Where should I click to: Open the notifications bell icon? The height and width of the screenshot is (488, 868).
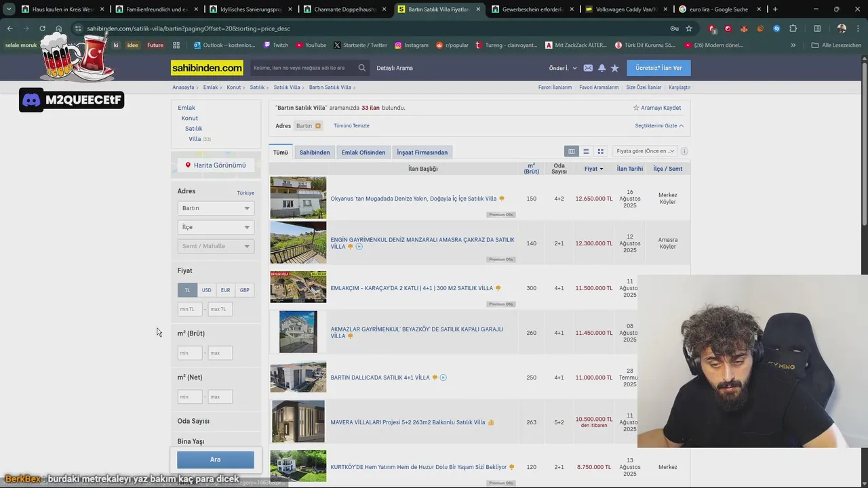click(x=601, y=68)
